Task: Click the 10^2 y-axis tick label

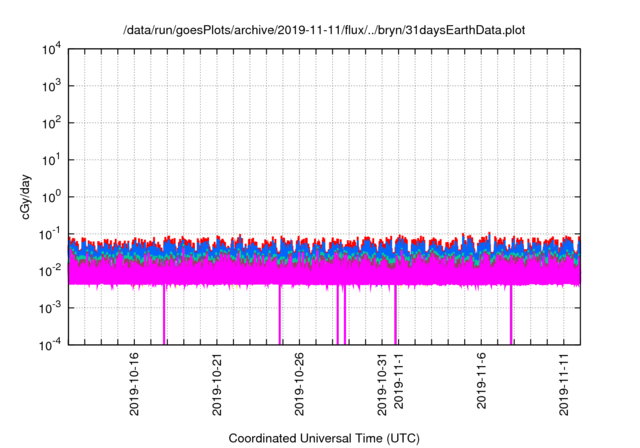Action: pyautogui.click(x=52, y=123)
